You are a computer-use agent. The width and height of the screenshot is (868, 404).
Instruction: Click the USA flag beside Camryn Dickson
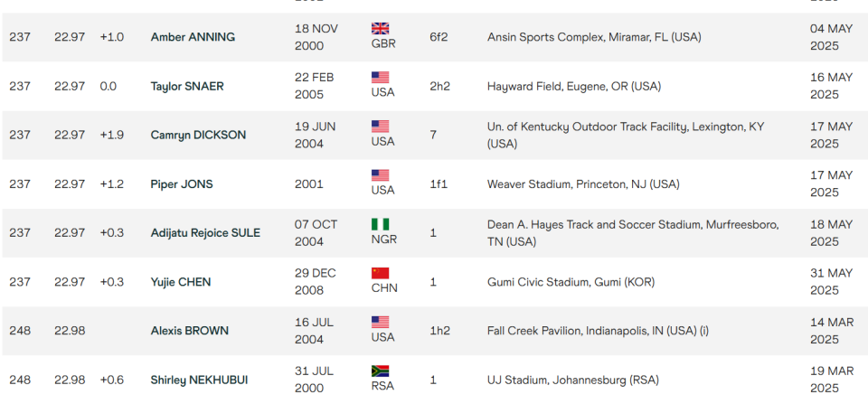[x=380, y=127]
